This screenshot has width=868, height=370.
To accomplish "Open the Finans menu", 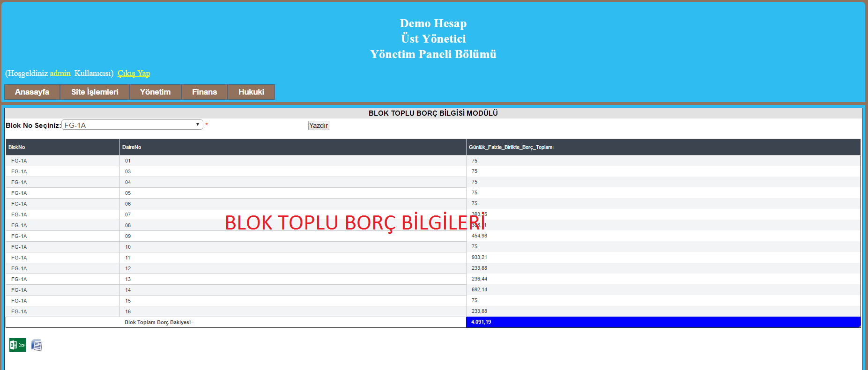I will point(204,92).
